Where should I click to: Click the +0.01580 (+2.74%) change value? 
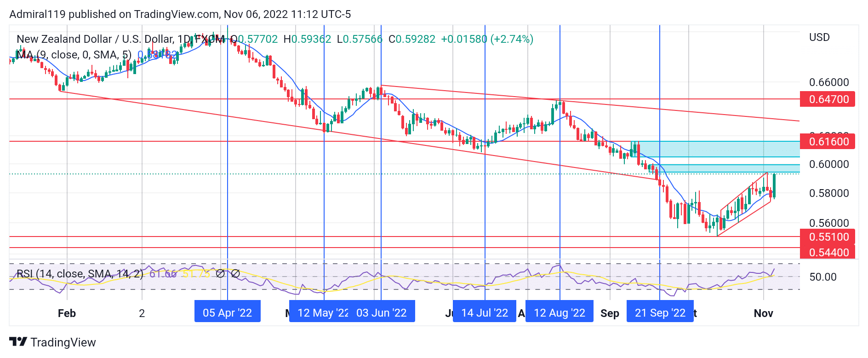click(487, 39)
